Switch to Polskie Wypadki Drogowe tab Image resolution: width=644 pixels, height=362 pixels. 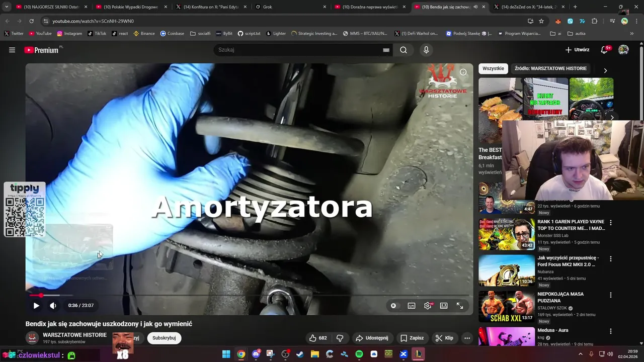click(132, 7)
